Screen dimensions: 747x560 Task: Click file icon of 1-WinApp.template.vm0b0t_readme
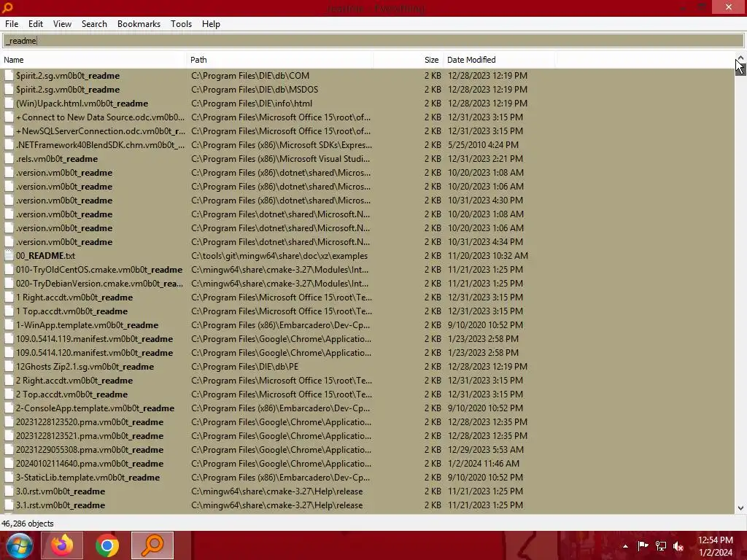9,324
